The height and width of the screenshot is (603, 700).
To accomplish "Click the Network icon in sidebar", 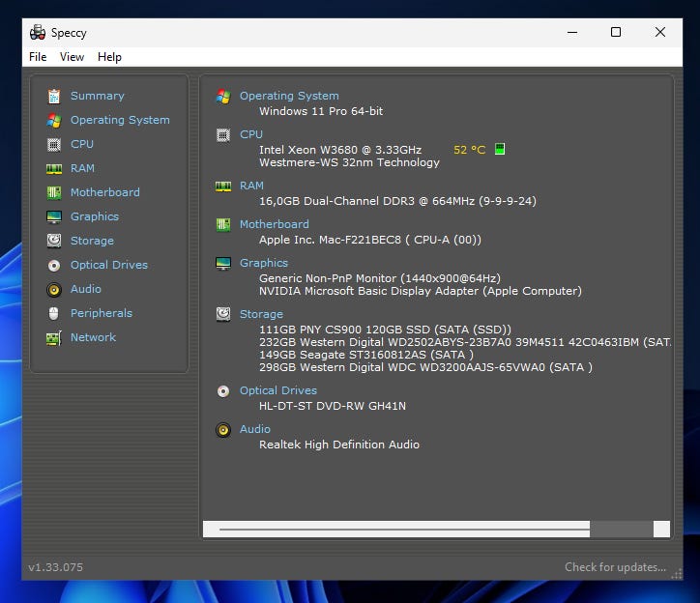I will click(x=54, y=337).
